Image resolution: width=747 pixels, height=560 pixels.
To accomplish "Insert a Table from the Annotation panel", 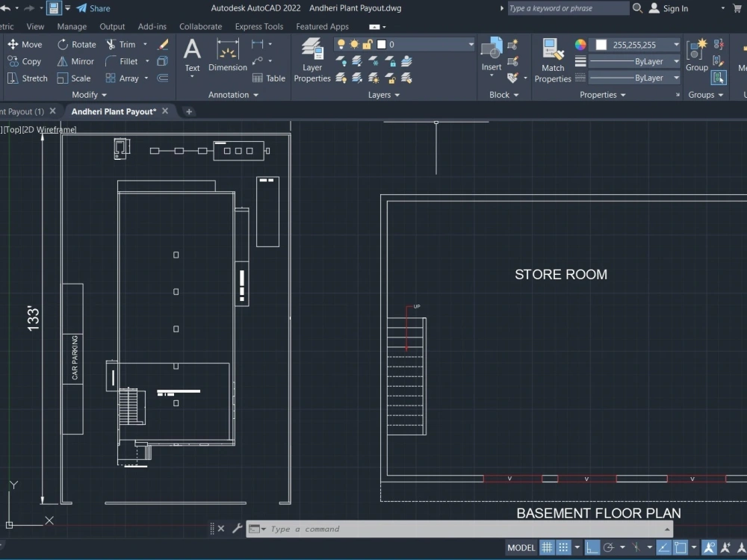I will 268,78.
